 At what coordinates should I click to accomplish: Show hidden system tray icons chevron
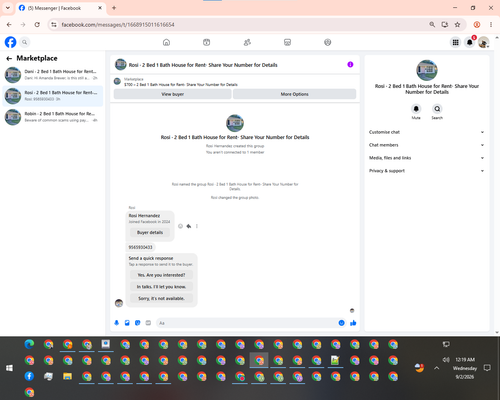click(x=437, y=368)
